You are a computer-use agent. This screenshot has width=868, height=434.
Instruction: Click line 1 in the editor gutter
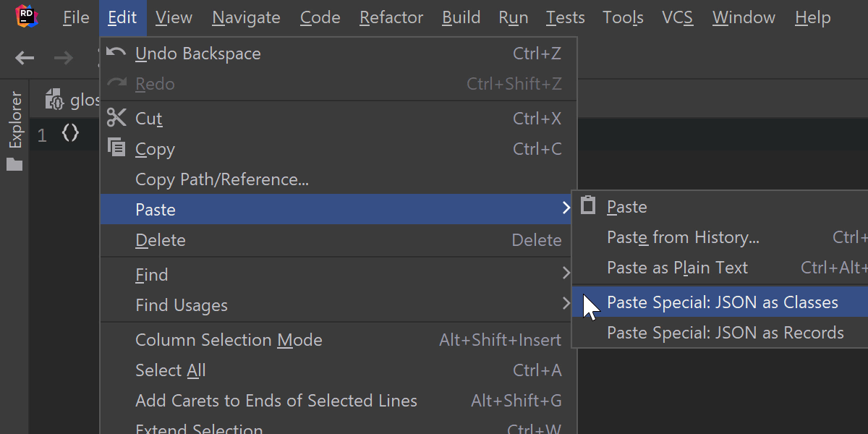pyautogui.click(x=43, y=135)
